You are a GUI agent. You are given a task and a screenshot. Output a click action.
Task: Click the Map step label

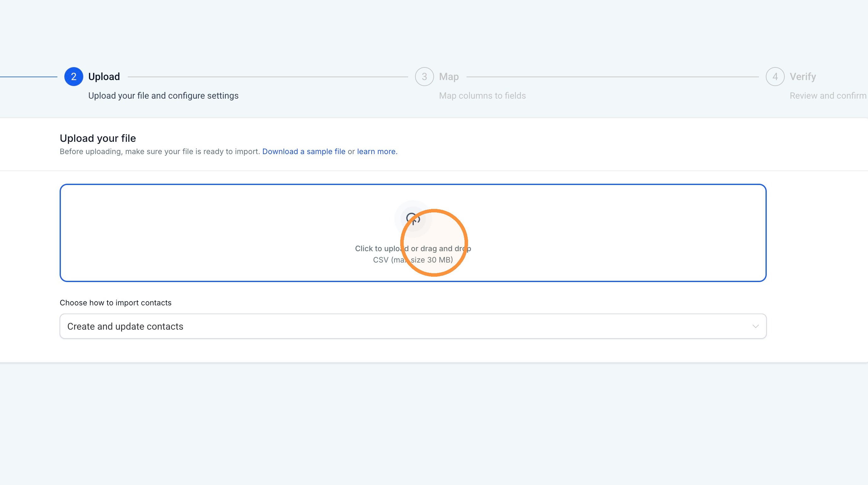pos(449,77)
